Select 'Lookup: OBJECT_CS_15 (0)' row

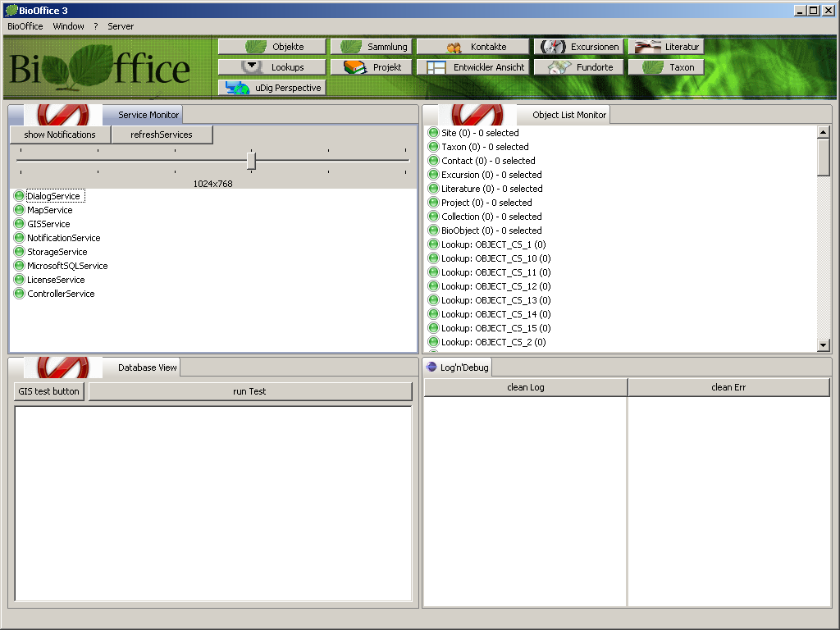point(496,328)
